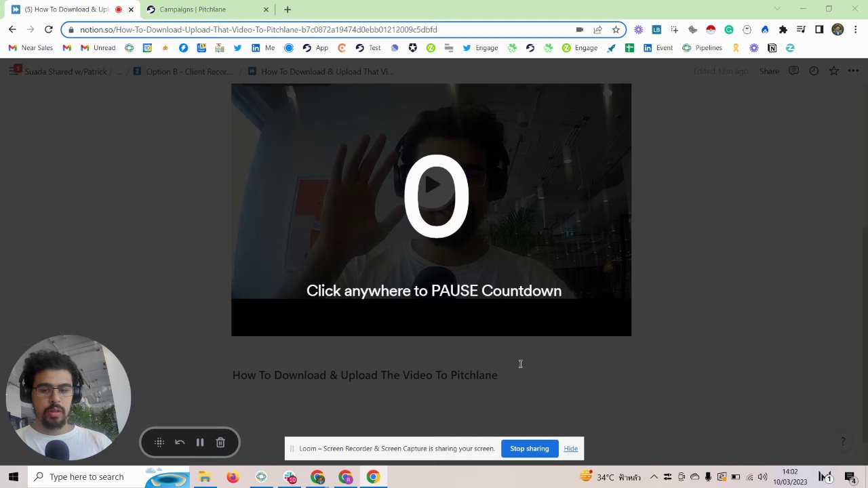
Task: Toggle Chrome side panel
Action: click(x=819, y=30)
